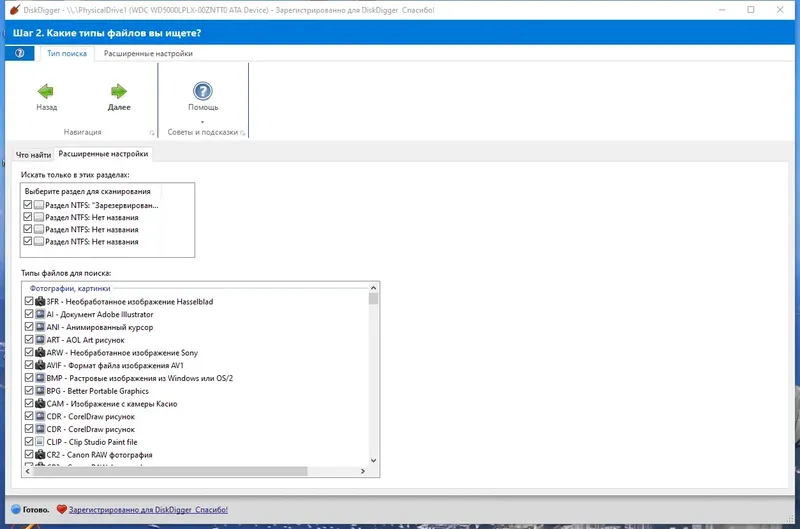Uncheck the 3FR Hasselblad checkbox

tap(29, 301)
